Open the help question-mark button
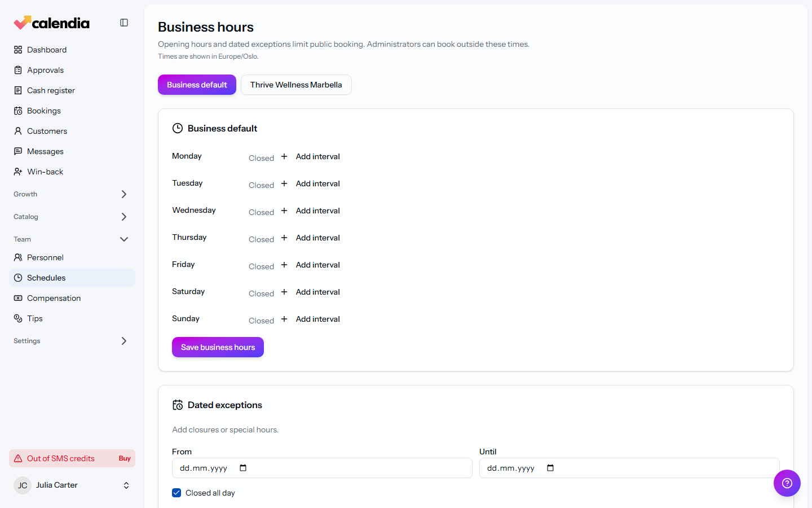 click(x=787, y=483)
